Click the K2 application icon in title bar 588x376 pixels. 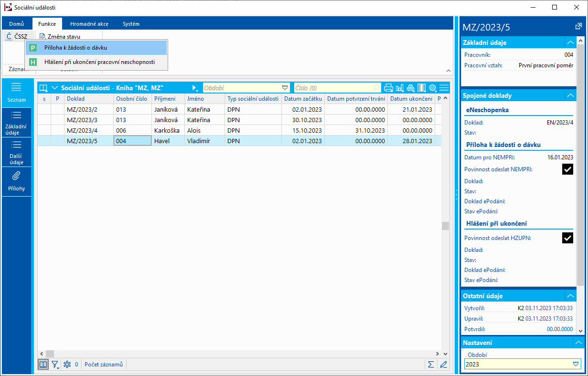(7, 7)
